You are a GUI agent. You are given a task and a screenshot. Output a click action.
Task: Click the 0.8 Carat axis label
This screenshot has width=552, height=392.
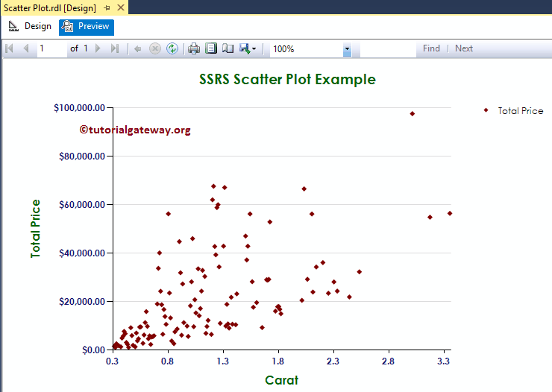pyautogui.click(x=168, y=361)
